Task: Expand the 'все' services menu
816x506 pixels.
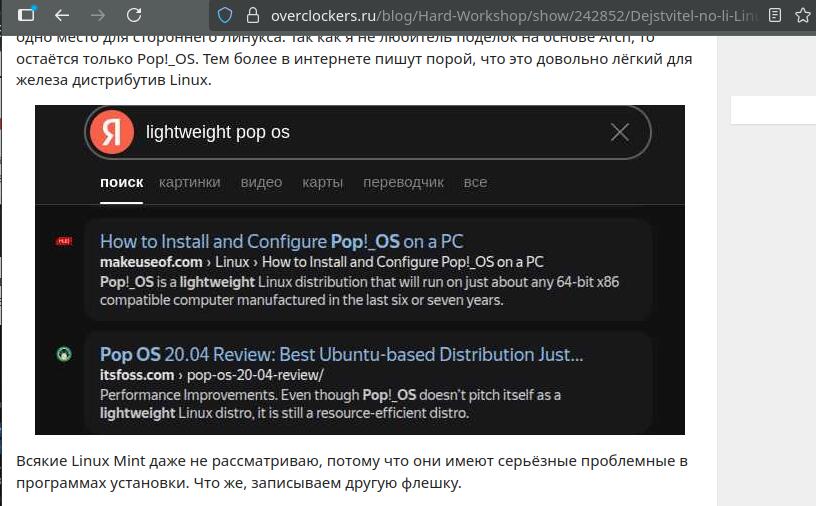Action: (475, 182)
